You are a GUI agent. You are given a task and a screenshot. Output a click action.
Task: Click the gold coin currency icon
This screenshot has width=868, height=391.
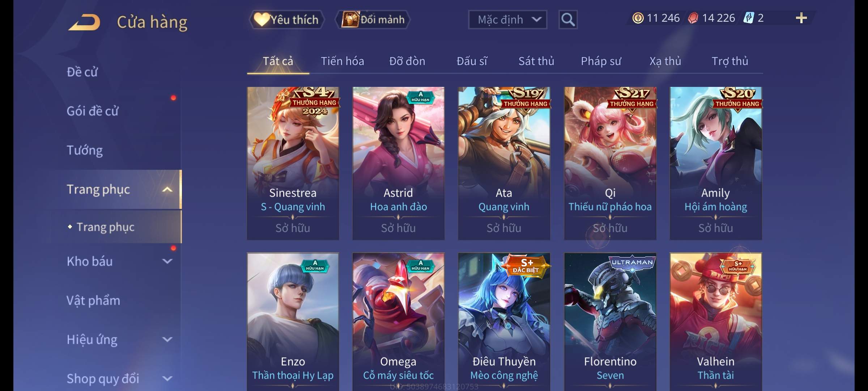click(x=638, y=18)
